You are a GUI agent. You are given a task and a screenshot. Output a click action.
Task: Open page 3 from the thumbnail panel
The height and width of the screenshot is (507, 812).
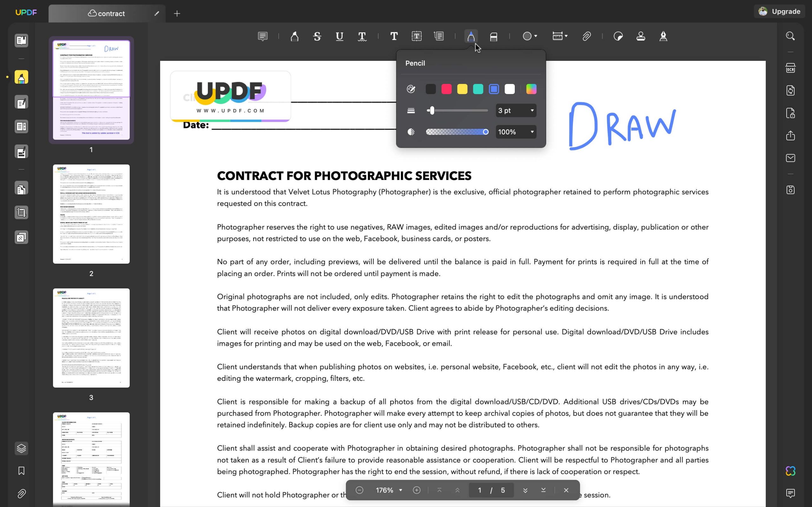[x=91, y=337]
